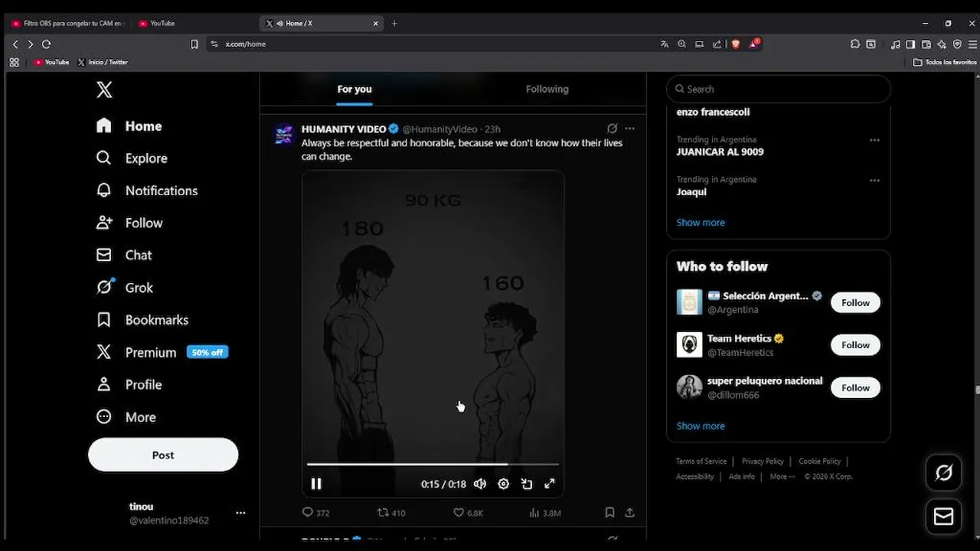Screen dimensions: 980x551
Task: Click the white Post button
Action: pos(163,455)
